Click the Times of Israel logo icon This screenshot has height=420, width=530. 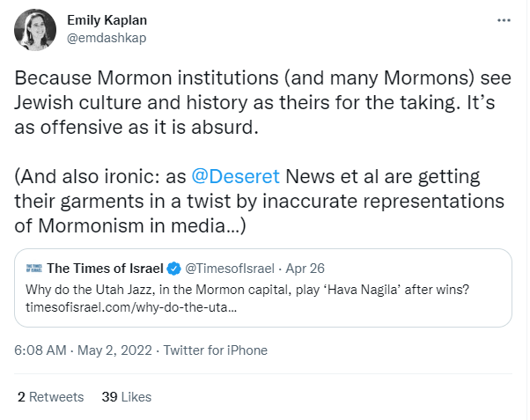(34, 268)
